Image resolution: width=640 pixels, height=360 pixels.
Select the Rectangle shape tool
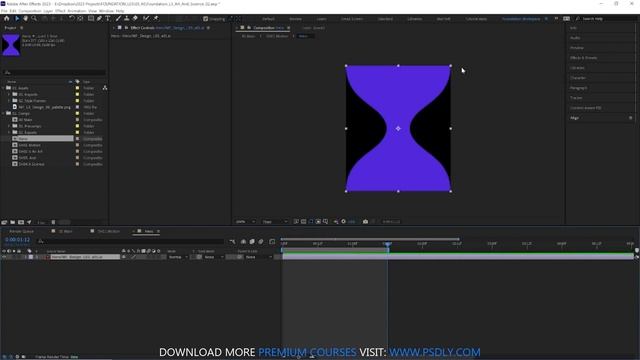point(91,18)
